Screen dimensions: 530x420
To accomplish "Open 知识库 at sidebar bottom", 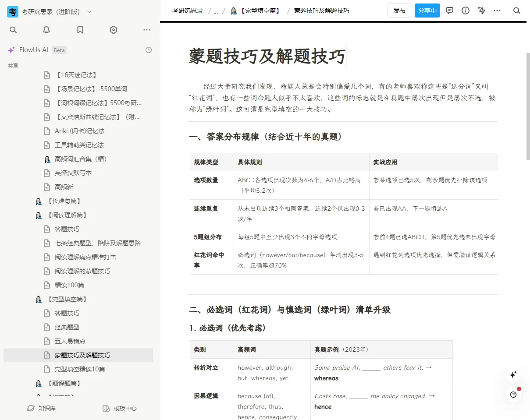I will (41, 408).
